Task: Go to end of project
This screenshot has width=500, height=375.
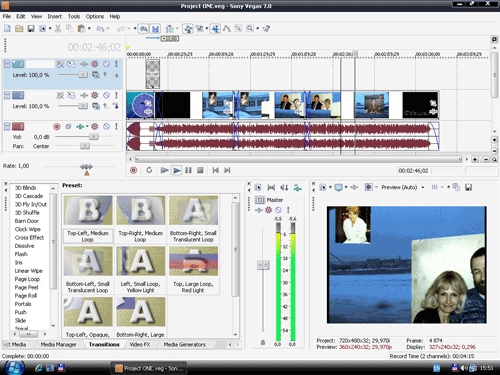Action: click(x=227, y=170)
